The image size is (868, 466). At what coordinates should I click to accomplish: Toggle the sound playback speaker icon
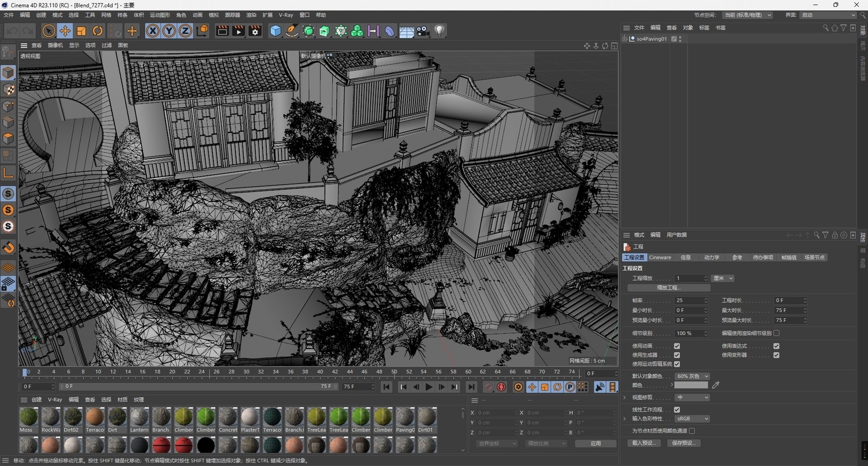tap(600, 387)
